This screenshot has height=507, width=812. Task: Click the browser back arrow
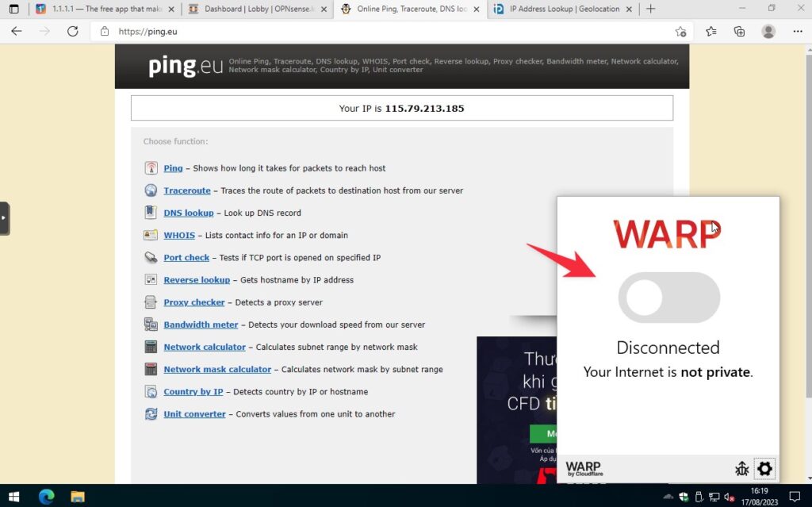17,31
